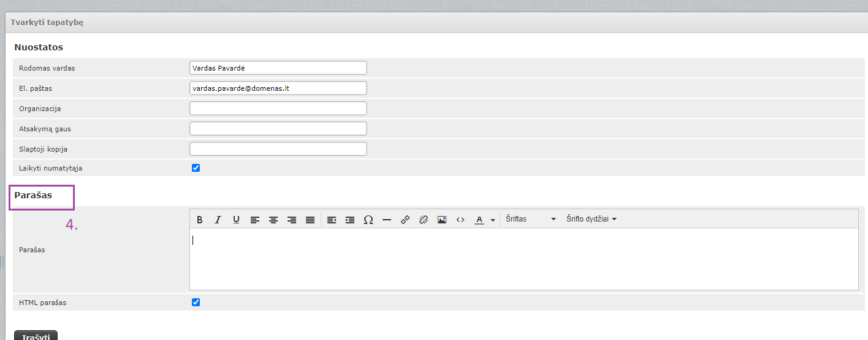Open source code view icon
Screen dimensions: 868x340
coord(460,220)
